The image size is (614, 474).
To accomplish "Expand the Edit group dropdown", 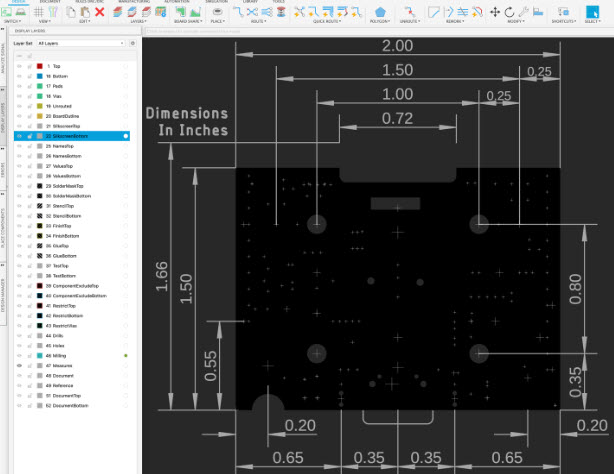I will (x=85, y=21).
